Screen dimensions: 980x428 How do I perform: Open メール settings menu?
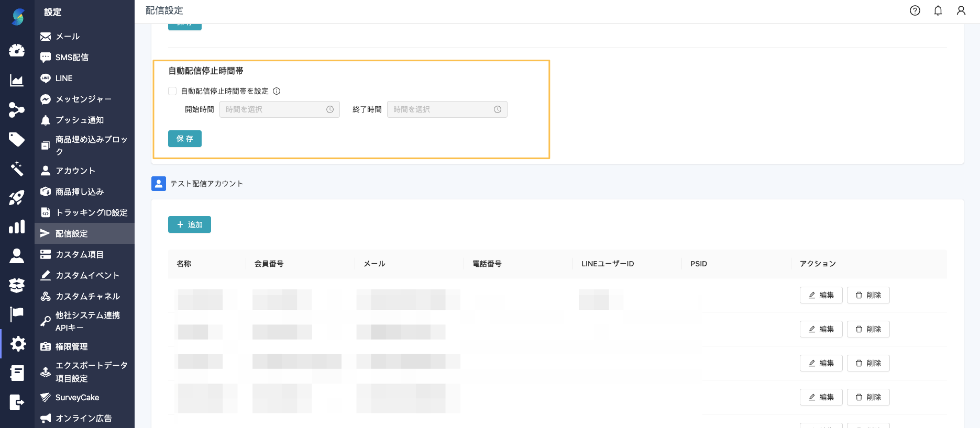pos(84,36)
